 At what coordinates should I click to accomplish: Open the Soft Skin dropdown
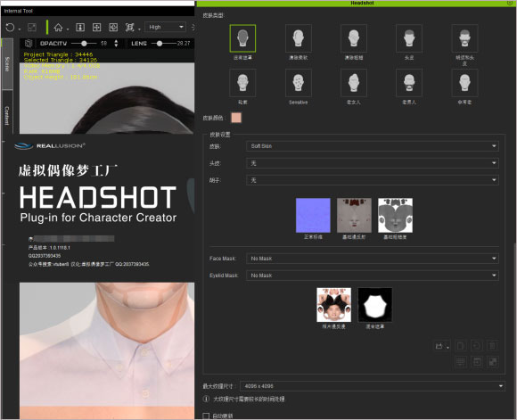pyautogui.click(x=373, y=146)
